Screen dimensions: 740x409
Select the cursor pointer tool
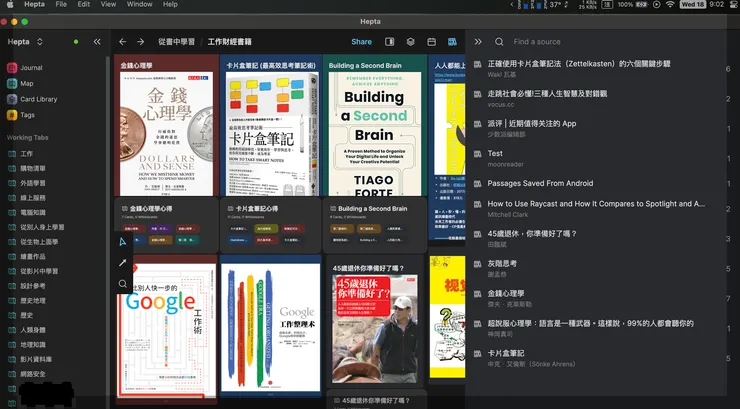pyautogui.click(x=123, y=241)
